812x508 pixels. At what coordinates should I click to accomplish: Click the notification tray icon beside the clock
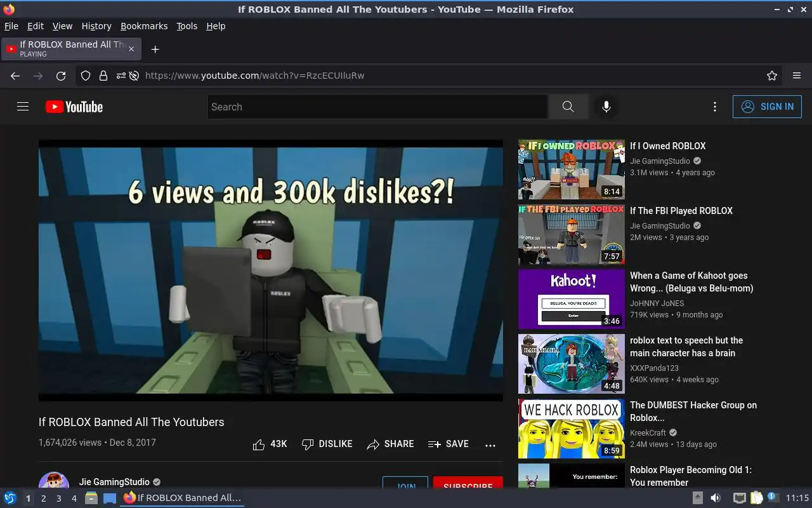[773, 497]
